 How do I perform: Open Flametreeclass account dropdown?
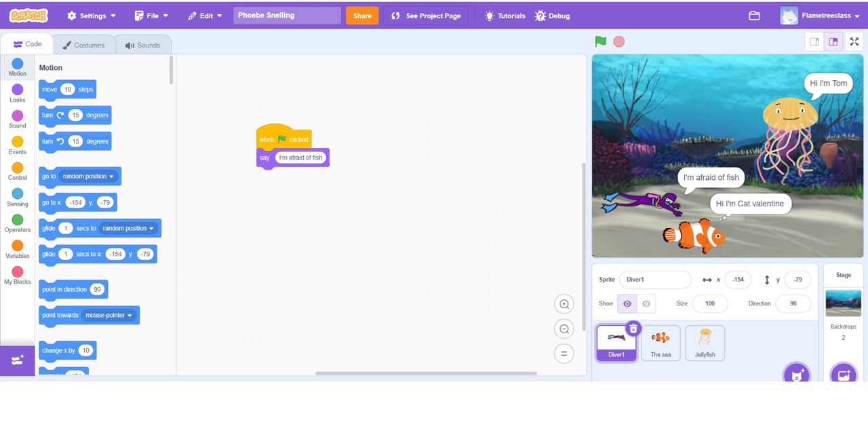(821, 16)
